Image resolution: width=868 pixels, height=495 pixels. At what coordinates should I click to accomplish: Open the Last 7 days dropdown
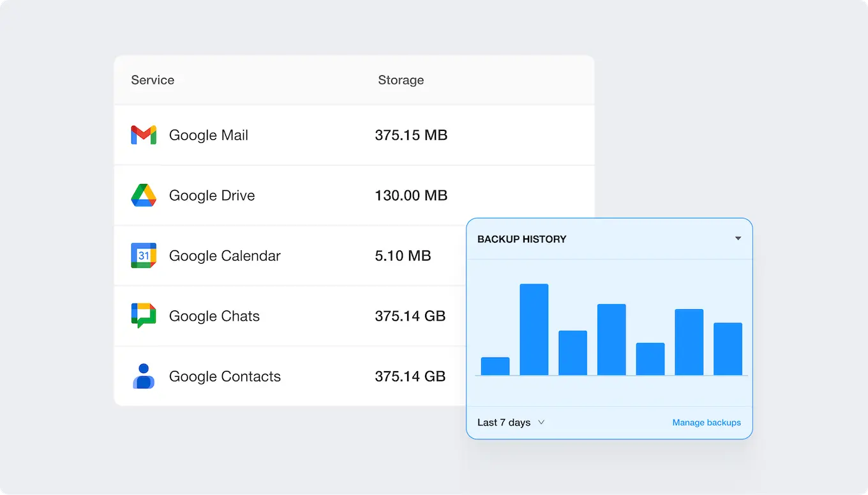pyautogui.click(x=511, y=422)
